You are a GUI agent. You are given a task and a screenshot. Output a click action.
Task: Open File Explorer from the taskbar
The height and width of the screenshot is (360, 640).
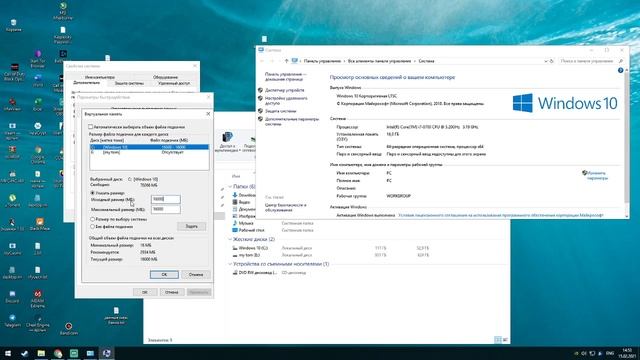pos(41,353)
